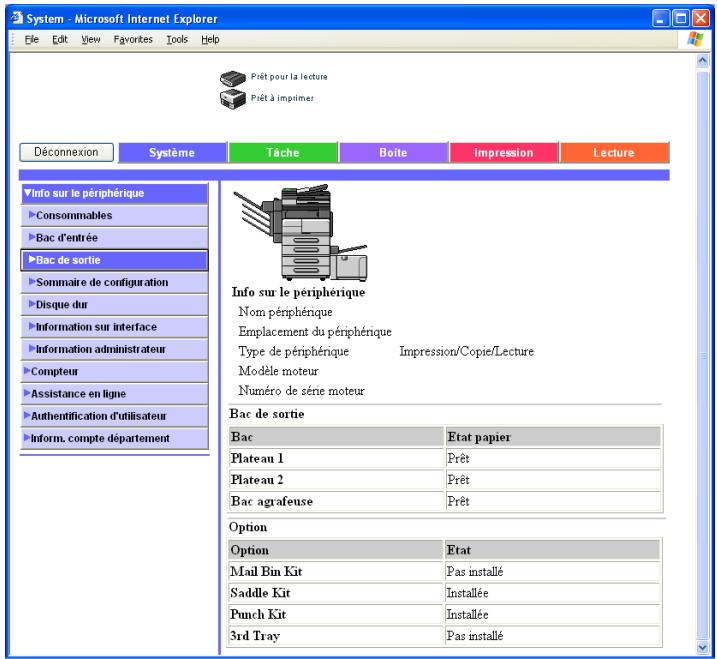Switch to the Système tab
The width and height of the screenshot is (717, 659).
(172, 153)
